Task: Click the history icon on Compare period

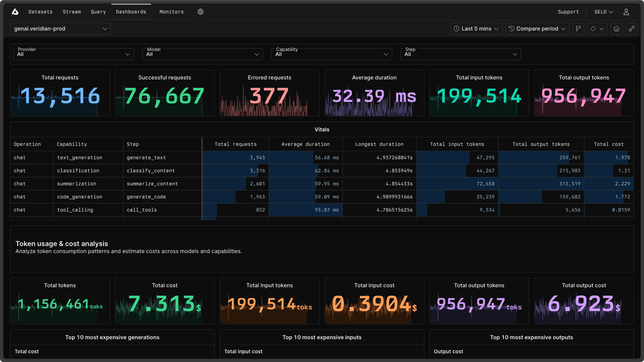Action: click(511, 28)
